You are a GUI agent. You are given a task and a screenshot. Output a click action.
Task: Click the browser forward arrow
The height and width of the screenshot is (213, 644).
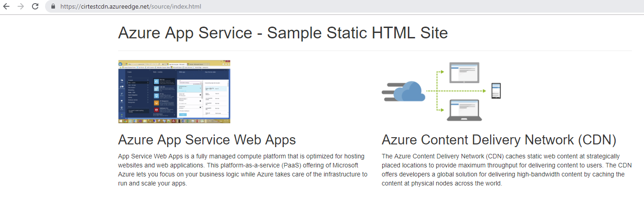point(20,6)
